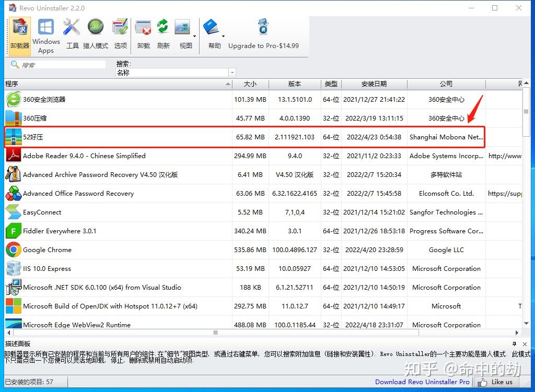This screenshot has height=392, width=535.
Task: Click company 多特软件站 cell
Action: point(446,174)
